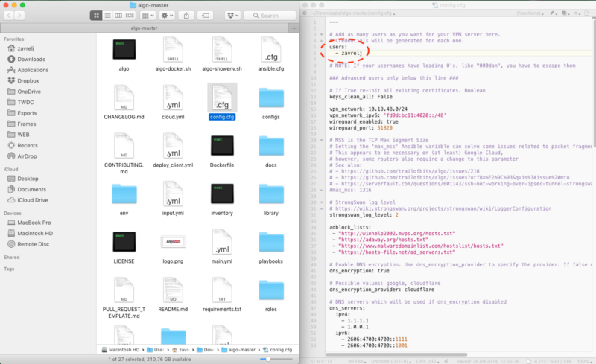Image resolution: width=596 pixels, height=364 pixels.
Task: Go back in Finder navigation
Action: pos(9,16)
